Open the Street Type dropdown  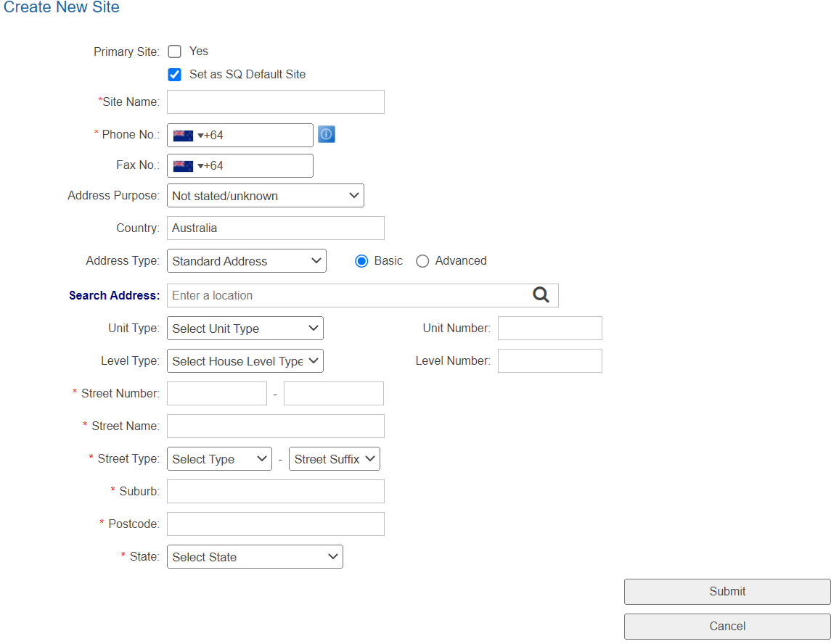[219, 459]
